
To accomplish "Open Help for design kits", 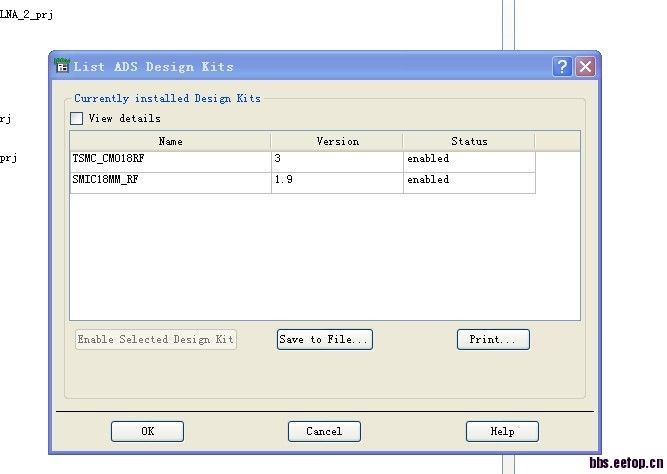I will (502, 431).
